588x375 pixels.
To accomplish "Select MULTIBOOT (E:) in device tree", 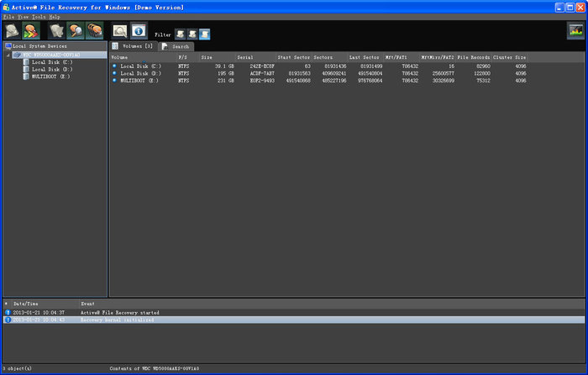I will pos(50,77).
